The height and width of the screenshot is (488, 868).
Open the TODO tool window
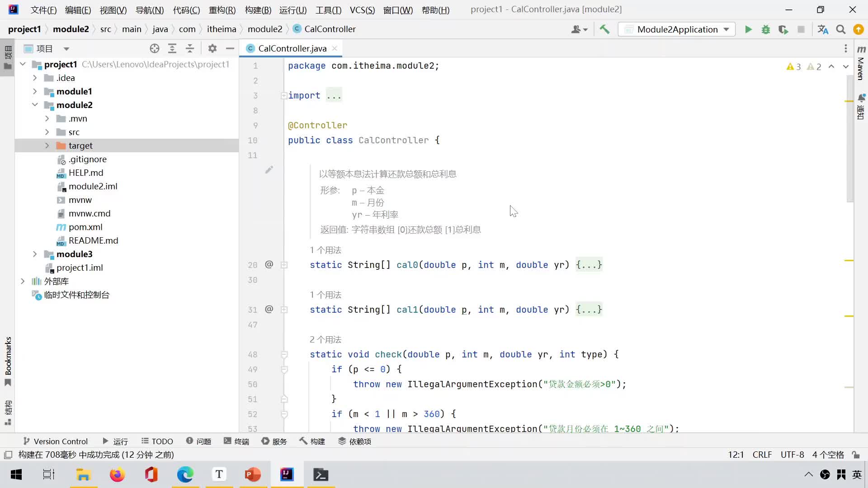pos(157,441)
